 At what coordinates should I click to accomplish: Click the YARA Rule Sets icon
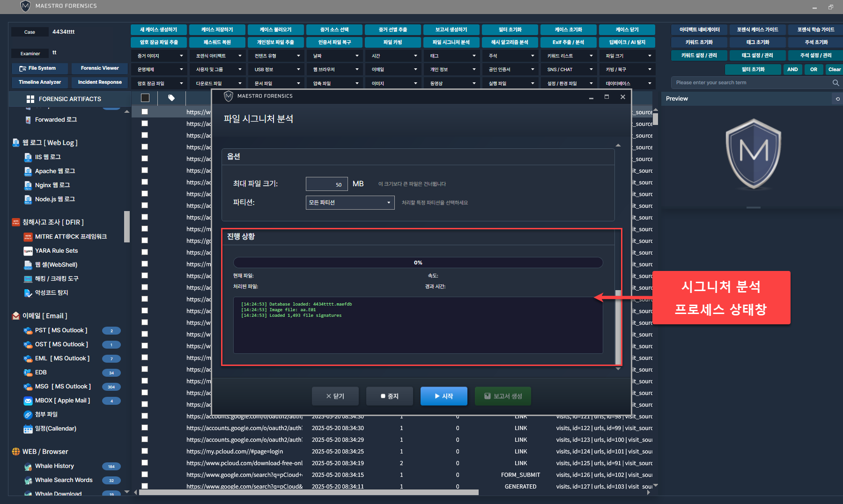click(28, 251)
